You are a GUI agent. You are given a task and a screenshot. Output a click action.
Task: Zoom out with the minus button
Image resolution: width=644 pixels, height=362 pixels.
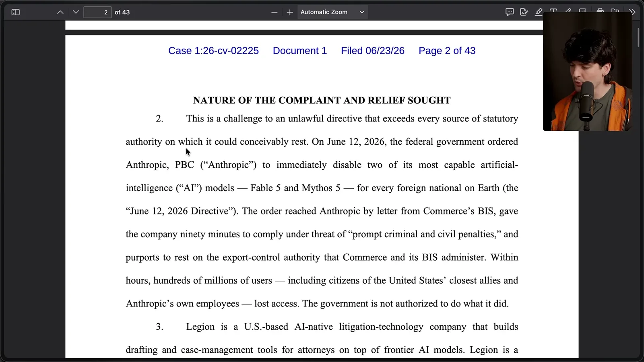pos(275,12)
